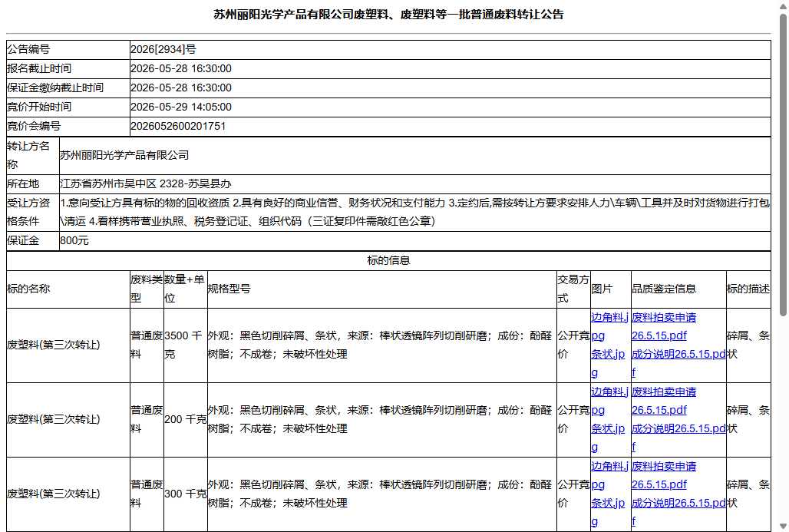Click the 标的描述 column header

(748, 289)
